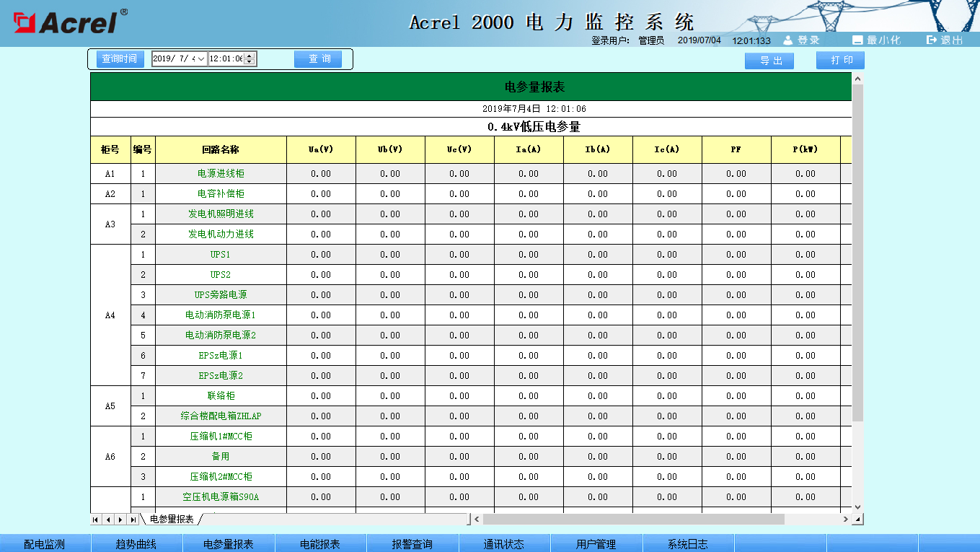980x552 pixels.
Task: Open 配电监测 in bottom navigation
Action: (x=45, y=544)
